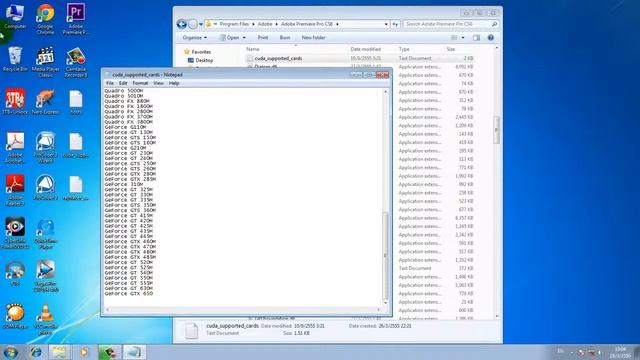Open the red Adobe Reader desktop shortcut

pyautogui.click(x=15, y=190)
